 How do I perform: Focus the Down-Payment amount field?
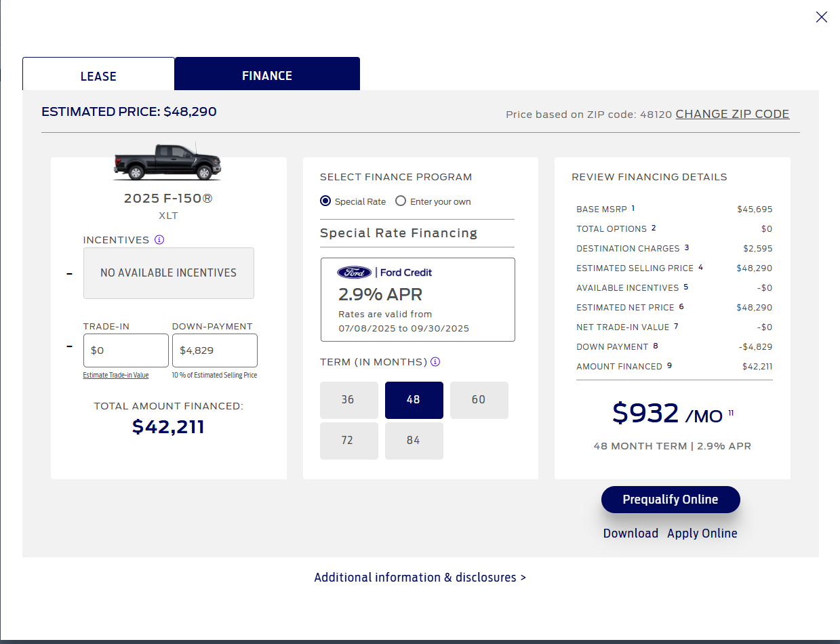(215, 350)
